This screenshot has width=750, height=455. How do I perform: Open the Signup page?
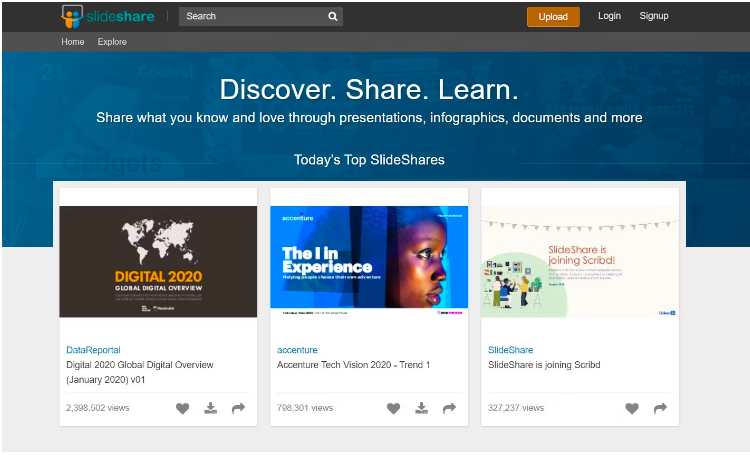[x=654, y=16]
